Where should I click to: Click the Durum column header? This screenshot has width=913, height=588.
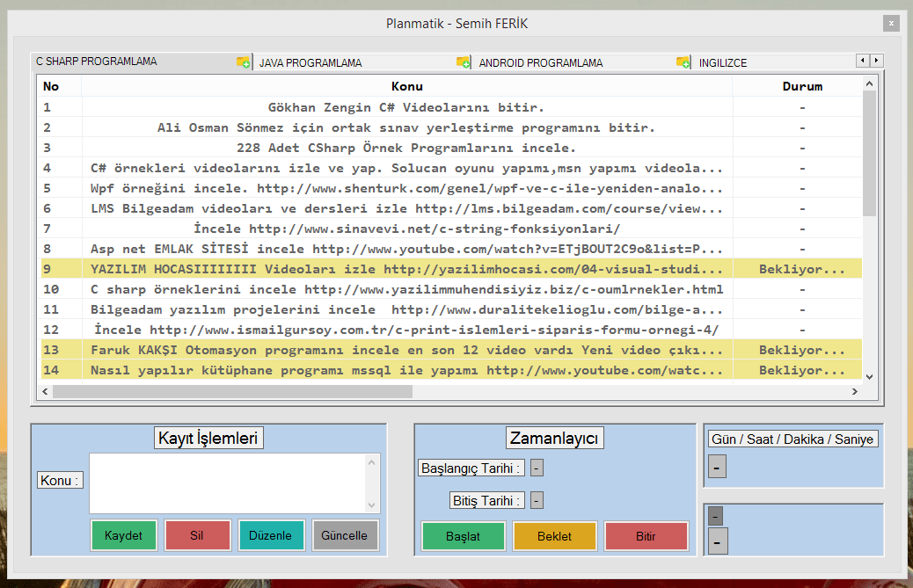coord(802,86)
